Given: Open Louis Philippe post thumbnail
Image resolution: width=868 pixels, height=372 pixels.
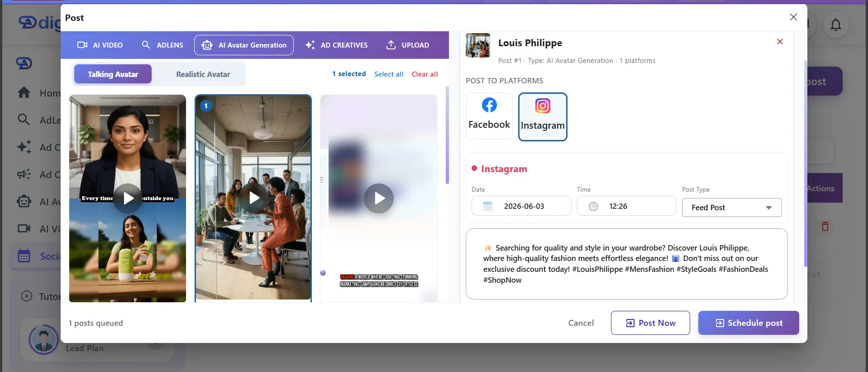Looking at the screenshot, I should [x=478, y=45].
